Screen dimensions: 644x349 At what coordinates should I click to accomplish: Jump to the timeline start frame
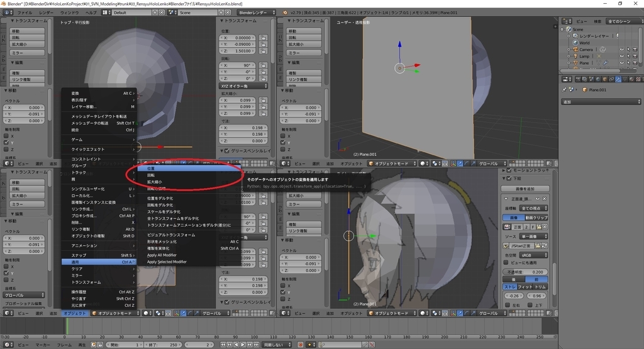tap(223, 345)
